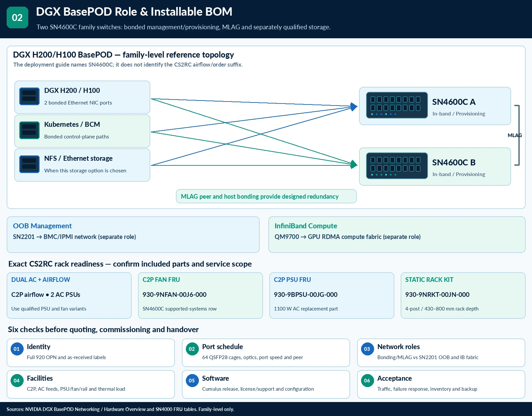
Task: Click the 04 badge beside Facilities
Action: pyautogui.click(x=17, y=380)
